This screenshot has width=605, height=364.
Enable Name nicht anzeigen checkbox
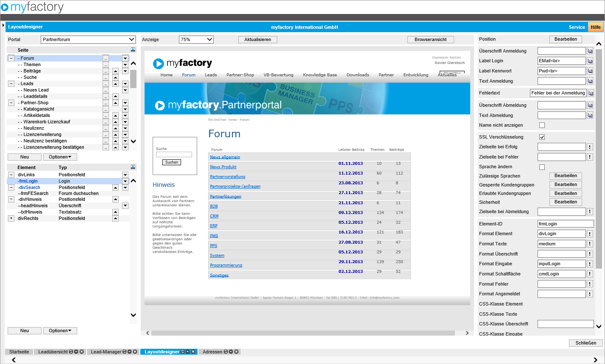pos(542,125)
